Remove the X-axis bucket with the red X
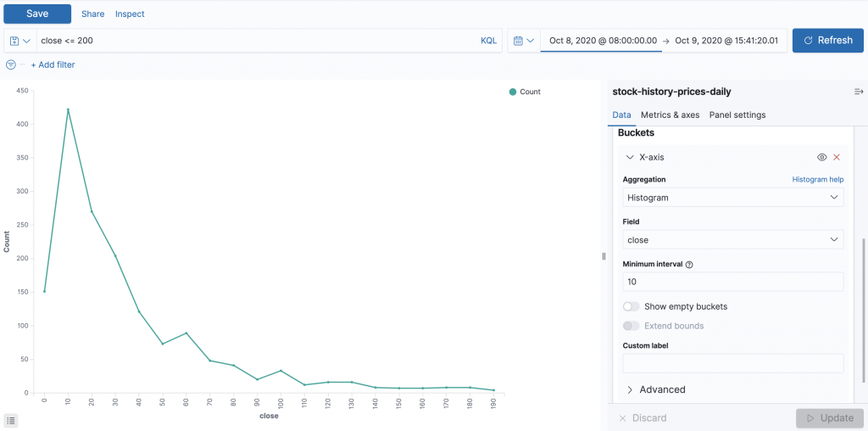This screenshot has height=431, width=868. (837, 157)
